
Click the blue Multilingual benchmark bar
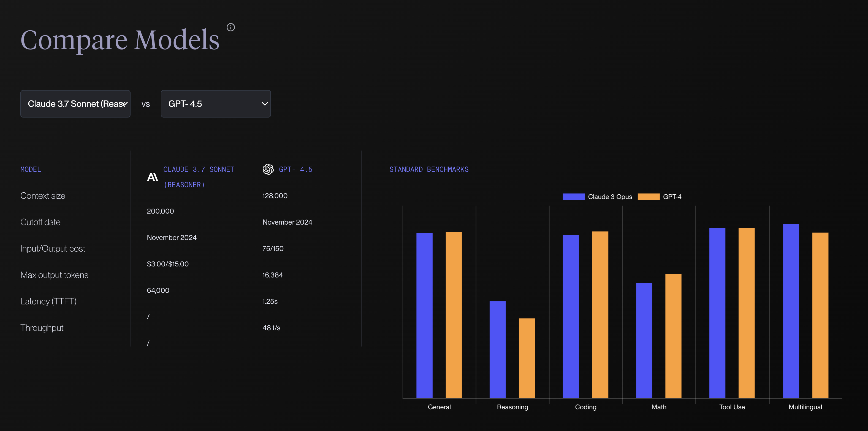pos(791,310)
